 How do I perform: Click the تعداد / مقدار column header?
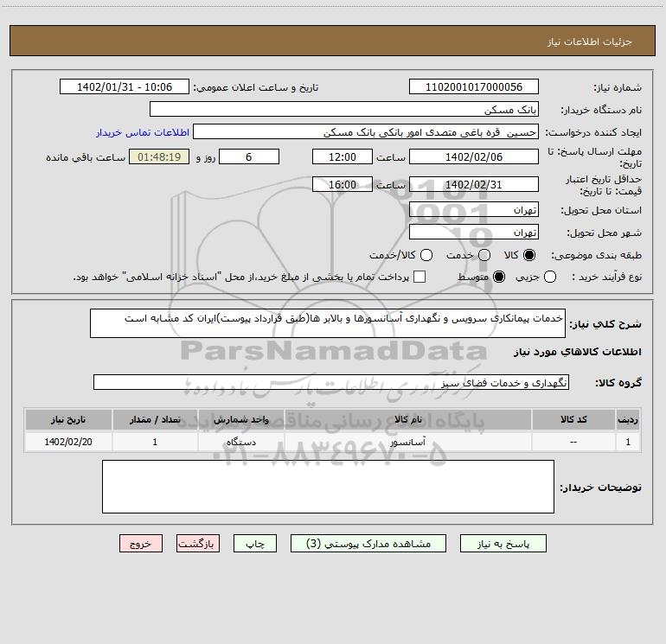pyautogui.click(x=155, y=419)
